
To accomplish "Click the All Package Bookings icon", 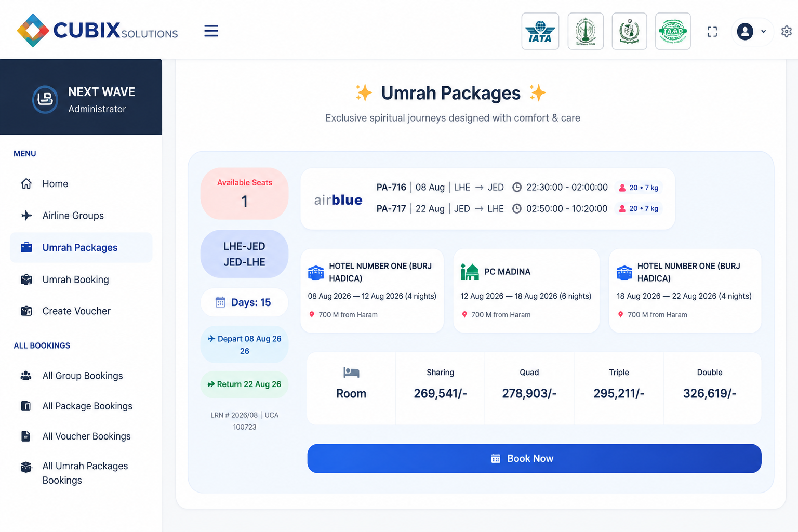I will (x=25, y=406).
